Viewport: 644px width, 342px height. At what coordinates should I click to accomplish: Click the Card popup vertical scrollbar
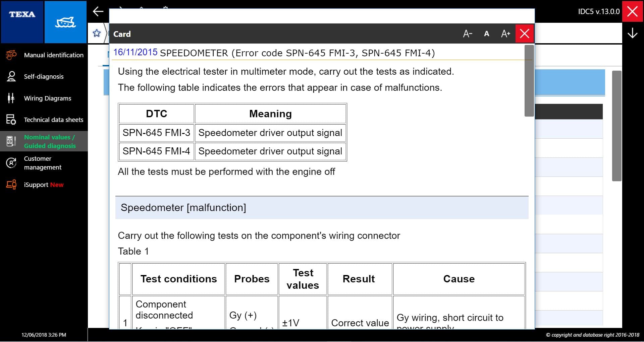529,81
